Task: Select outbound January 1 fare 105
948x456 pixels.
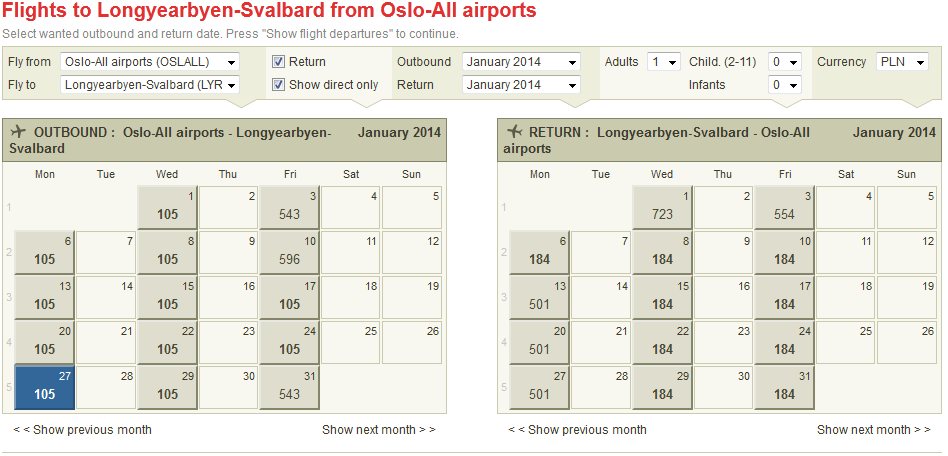Action: [167, 207]
